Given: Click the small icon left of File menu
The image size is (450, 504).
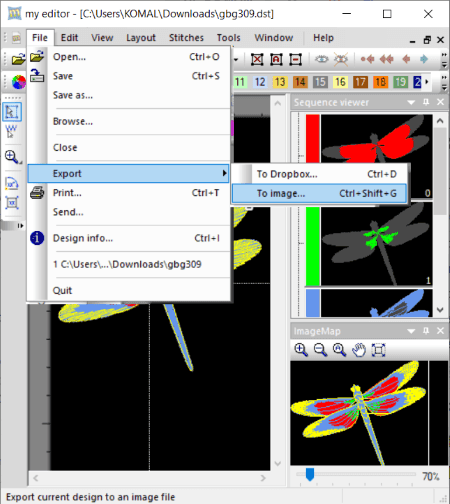Looking at the screenshot, I should click(x=16, y=38).
